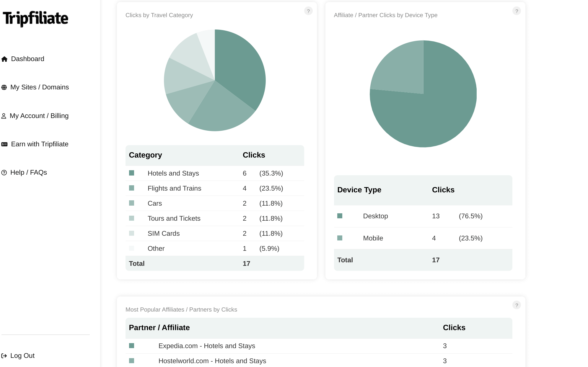
Task: Open help for Clicks by Travel Category chart
Action: (308, 11)
